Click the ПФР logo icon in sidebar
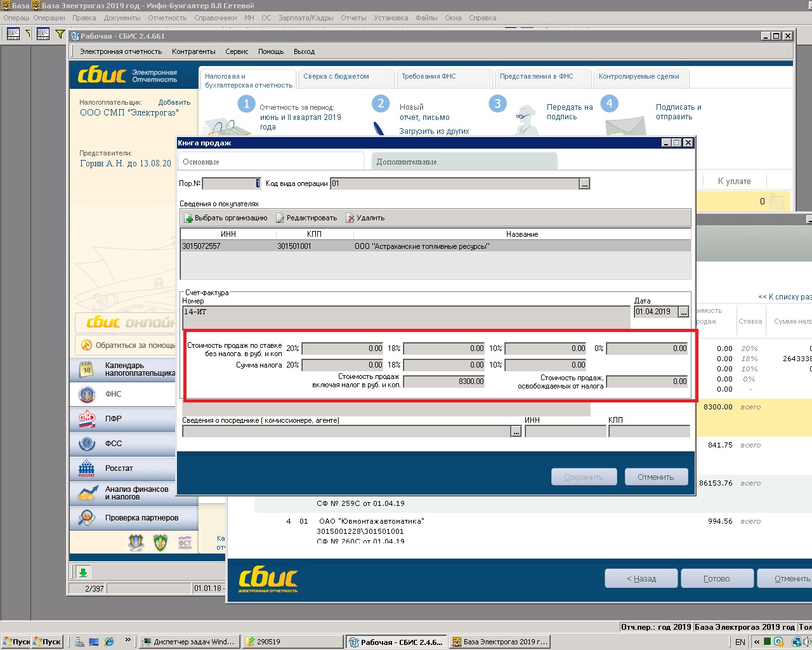This screenshot has height=650, width=812. pos(87,419)
